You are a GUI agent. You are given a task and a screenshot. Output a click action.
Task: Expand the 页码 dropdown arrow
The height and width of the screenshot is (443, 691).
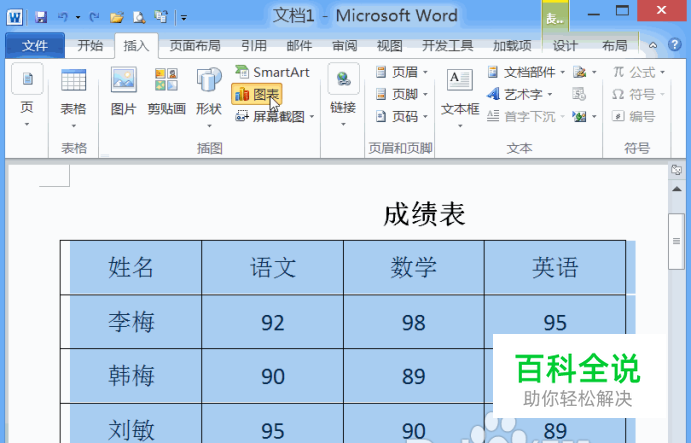point(425,117)
